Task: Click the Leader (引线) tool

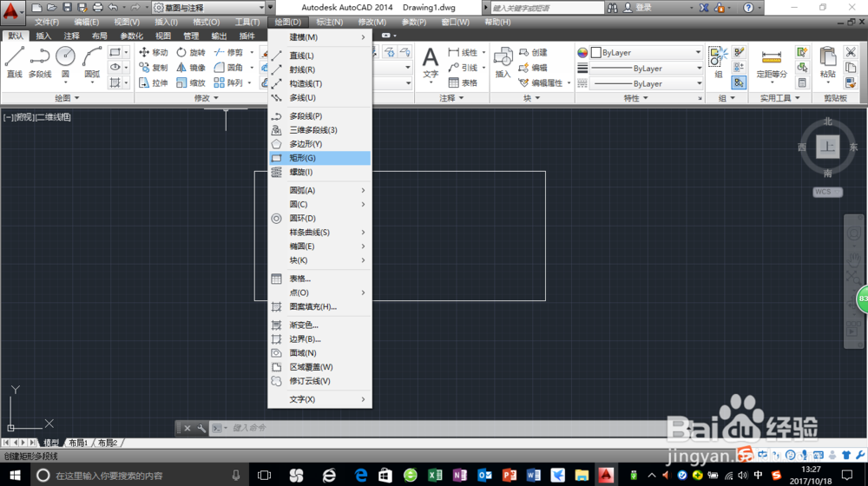Action: point(463,68)
